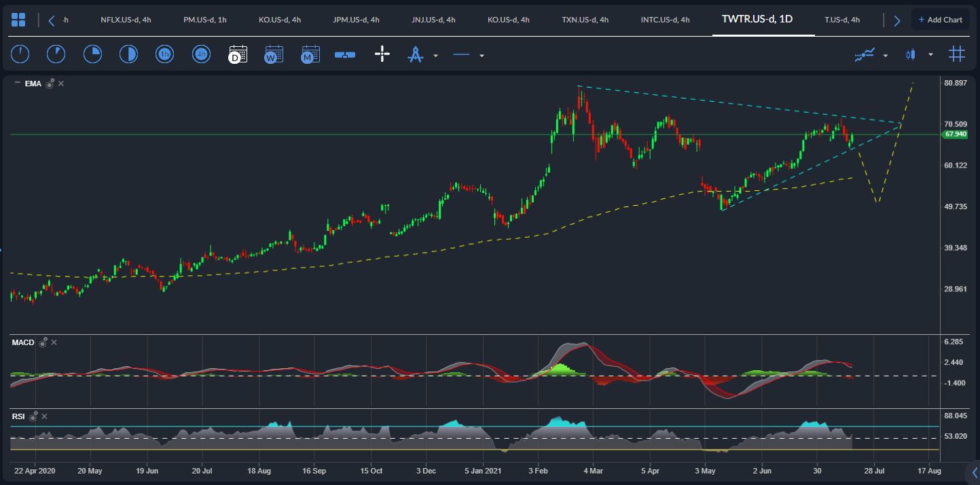The height and width of the screenshot is (485, 980).
Task: Select the first minute-interval clock icon
Action: (20, 54)
